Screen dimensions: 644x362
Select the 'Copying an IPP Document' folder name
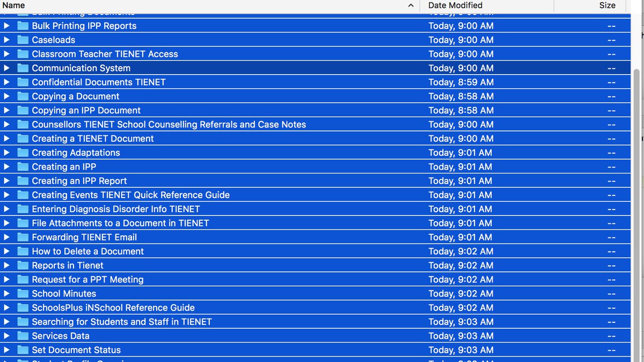pyautogui.click(x=86, y=110)
